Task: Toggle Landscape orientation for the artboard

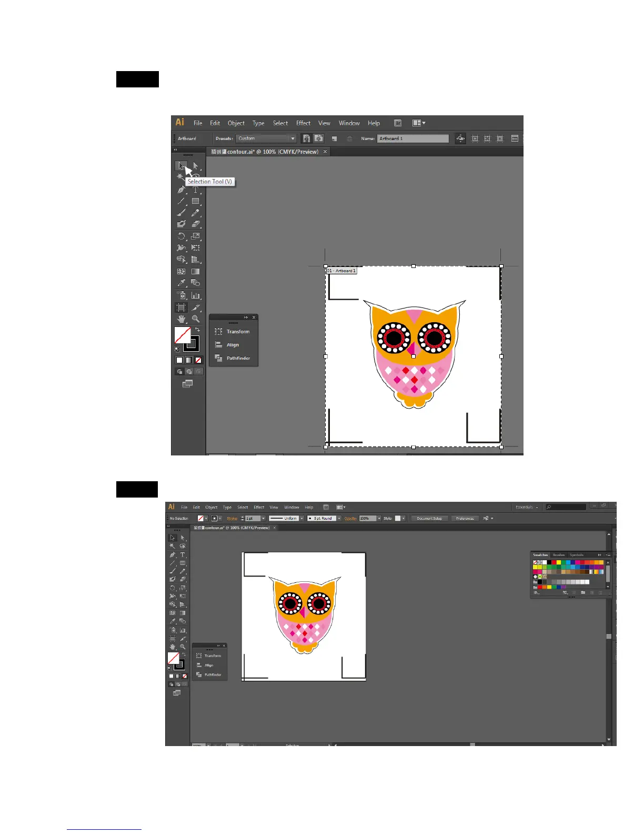Action: click(x=319, y=138)
